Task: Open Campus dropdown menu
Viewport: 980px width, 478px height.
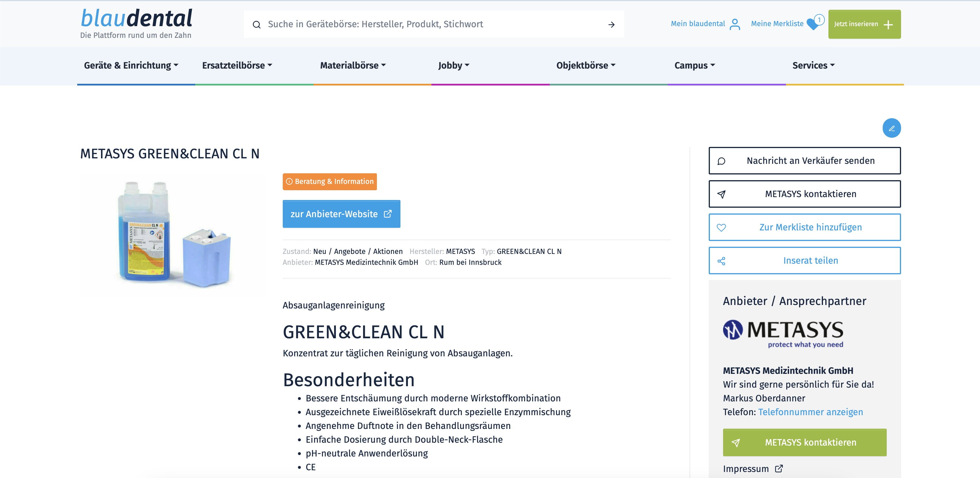Action: pos(695,65)
